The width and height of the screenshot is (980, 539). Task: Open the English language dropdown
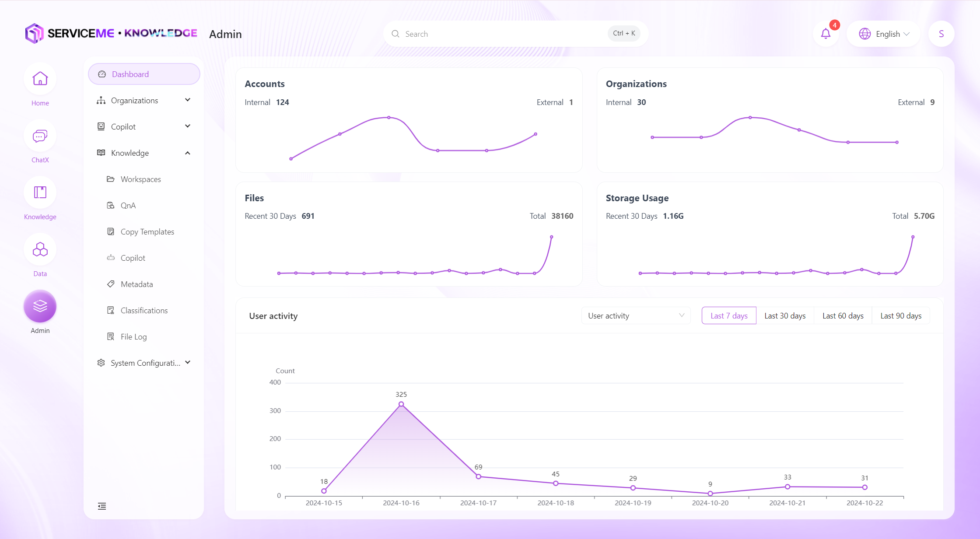(884, 34)
